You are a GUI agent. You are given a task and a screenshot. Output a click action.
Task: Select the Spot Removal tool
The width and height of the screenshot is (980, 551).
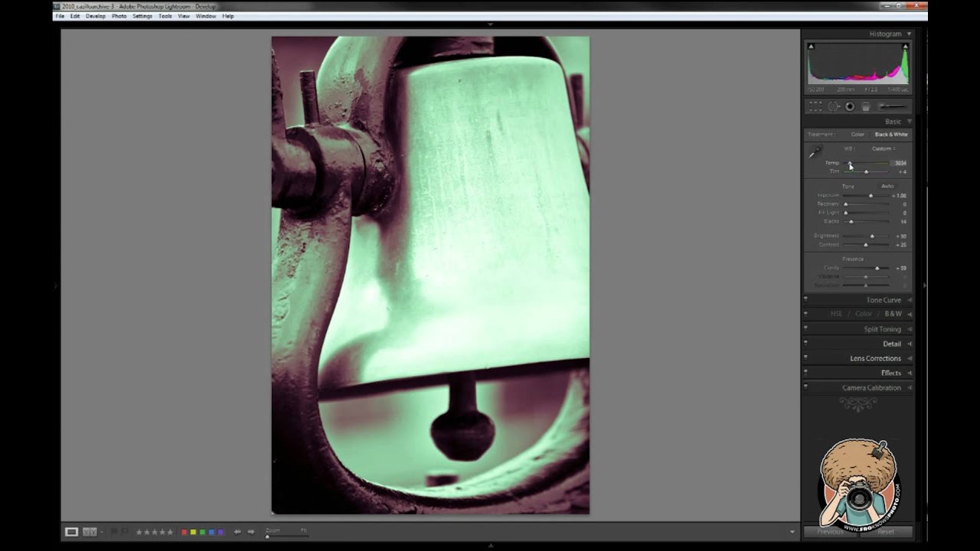point(834,106)
